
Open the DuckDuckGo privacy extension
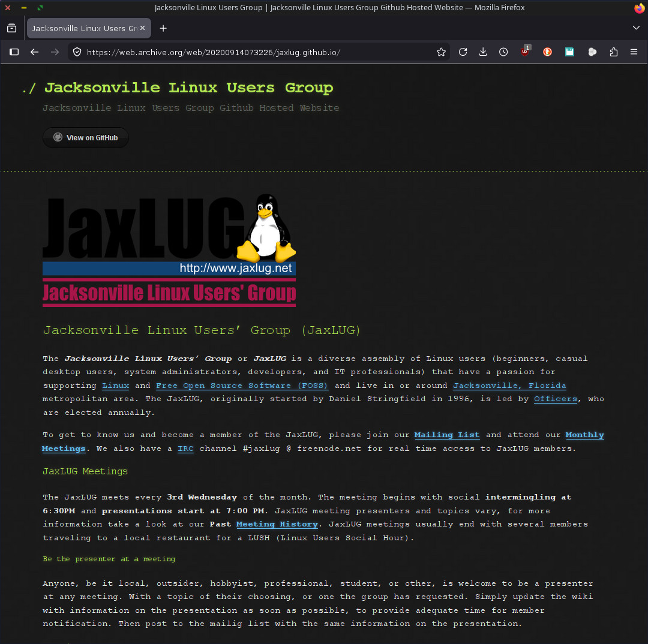(x=547, y=52)
